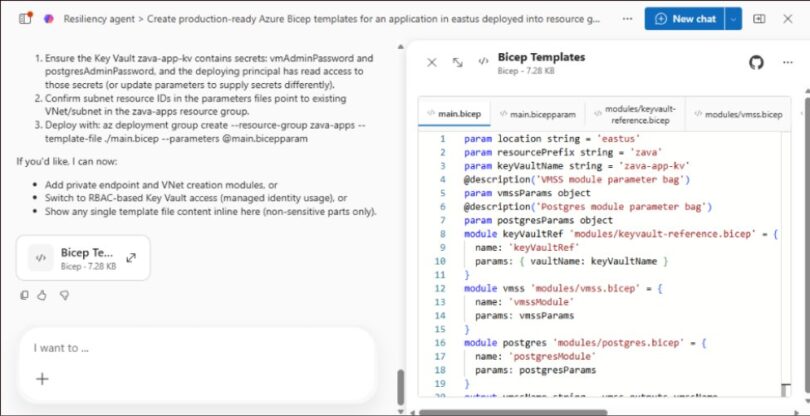The height and width of the screenshot is (416, 810).
Task: Open the Bicep Templates attachment card
Action: [83, 258]
